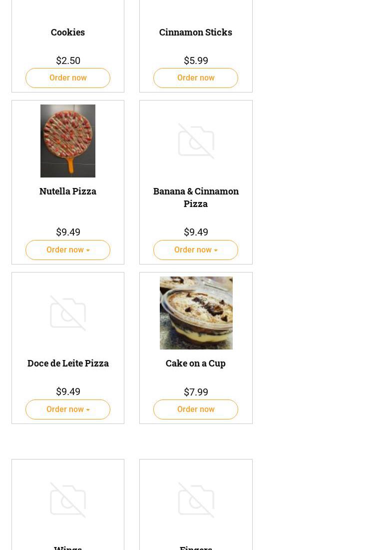Click Banana & Cinnamon Pizza placeholder image icon
Viewport: 392px width, 550px height.
196,141
